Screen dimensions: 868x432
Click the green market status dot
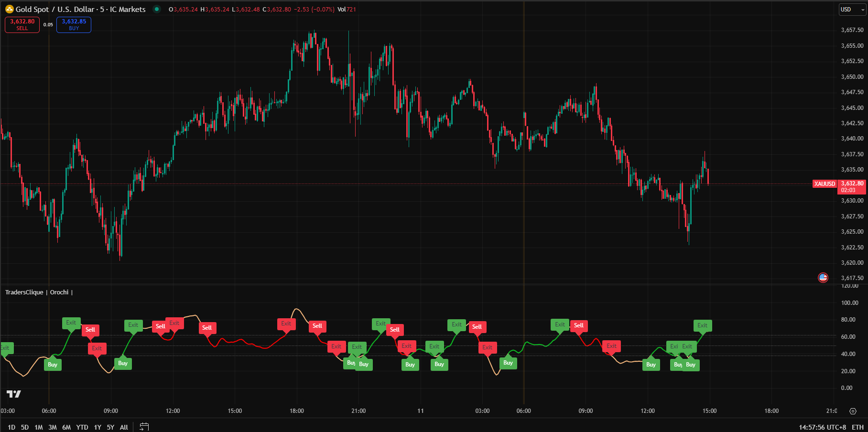coord(157,9)
